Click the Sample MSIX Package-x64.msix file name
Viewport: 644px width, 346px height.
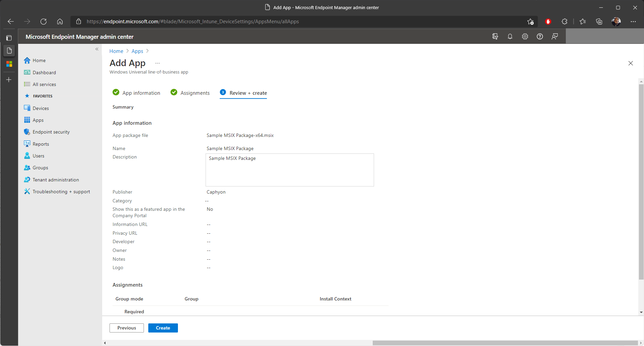[240, 135]
